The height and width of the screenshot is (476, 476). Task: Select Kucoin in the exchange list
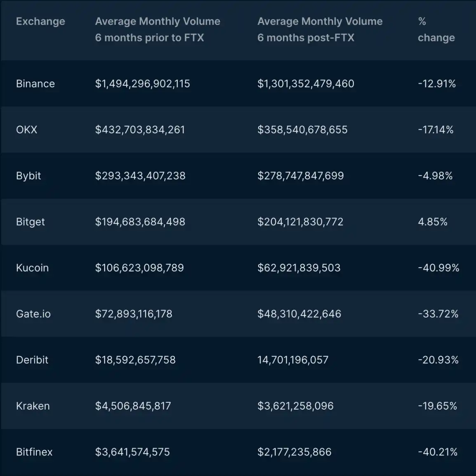pos(33,268)
